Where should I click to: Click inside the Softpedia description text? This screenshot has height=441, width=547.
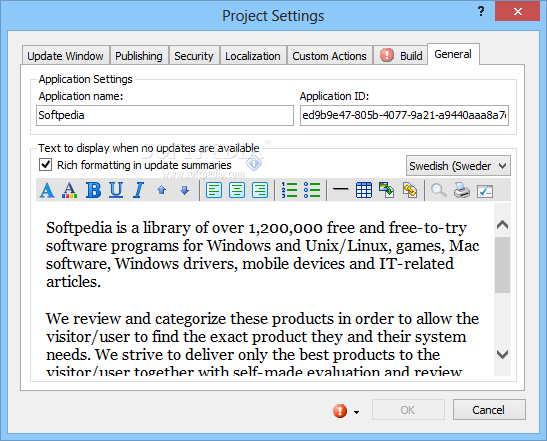tap(262, 254)
